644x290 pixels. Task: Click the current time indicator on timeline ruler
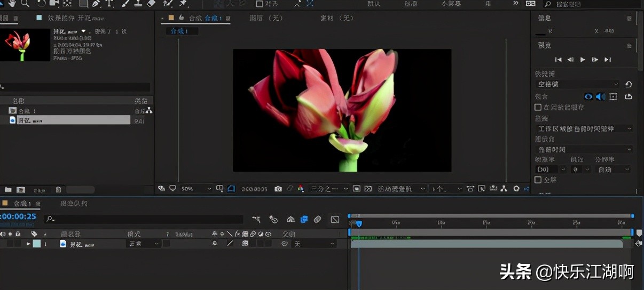pyautogui.click(x=359, y=224)
